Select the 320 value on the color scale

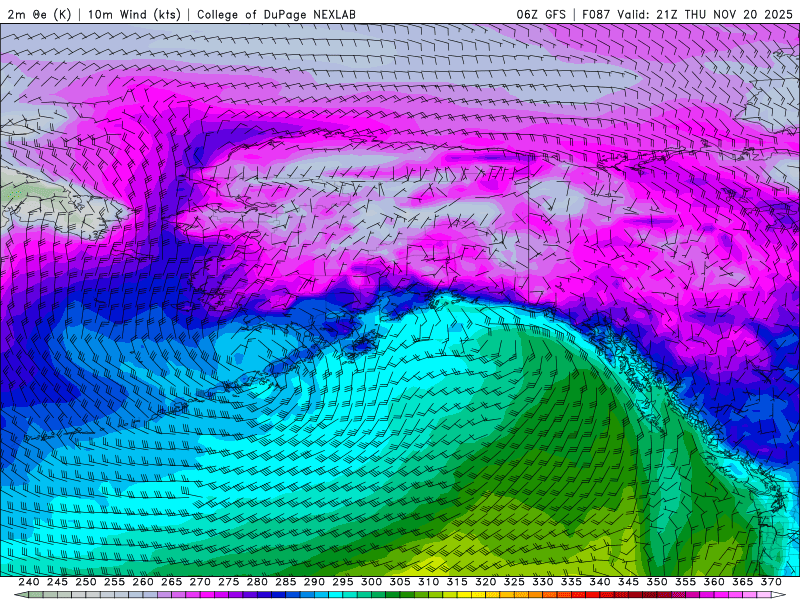(486, 582)
